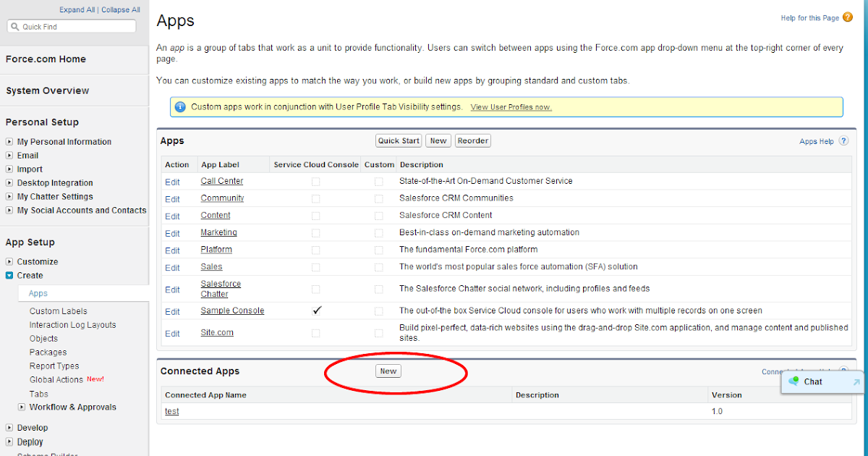Viewport: 868px width, 456px height.
Task: Click Expand All link
Action: pos(77,10)
